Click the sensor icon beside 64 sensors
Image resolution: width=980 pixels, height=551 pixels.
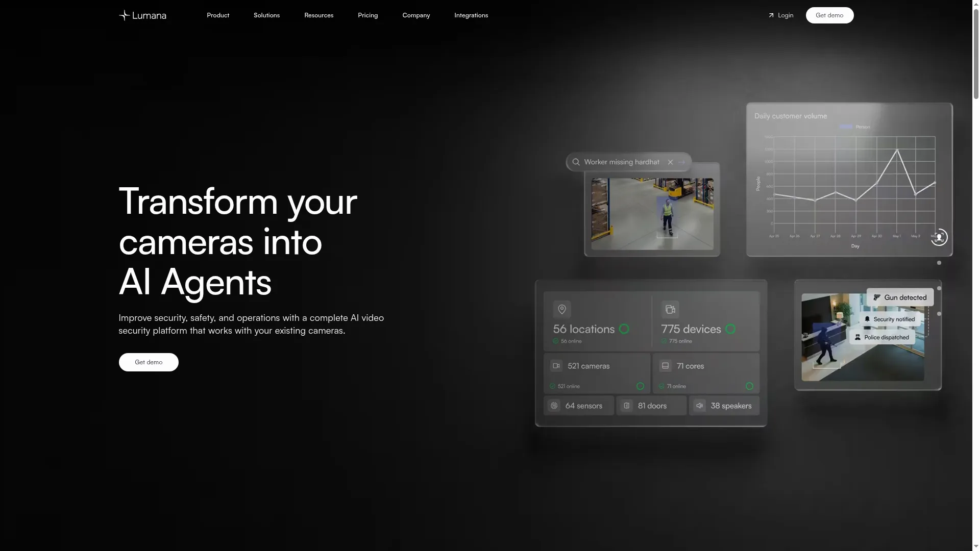pos(554,406)
